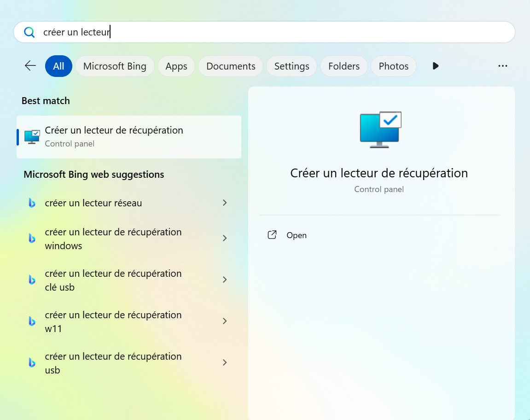Click in the search text field

tap(276, 32)
